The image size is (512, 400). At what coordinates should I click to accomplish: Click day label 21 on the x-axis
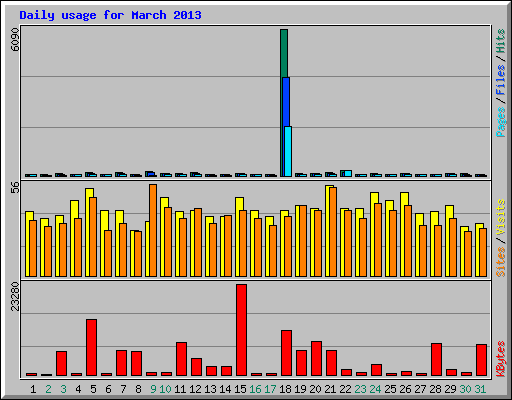[330, 389]
